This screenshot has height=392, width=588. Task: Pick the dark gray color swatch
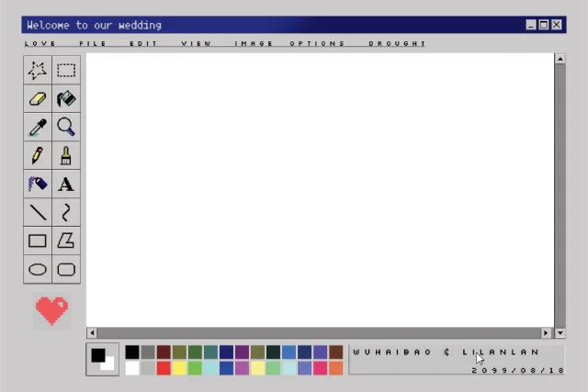point(148,353)
